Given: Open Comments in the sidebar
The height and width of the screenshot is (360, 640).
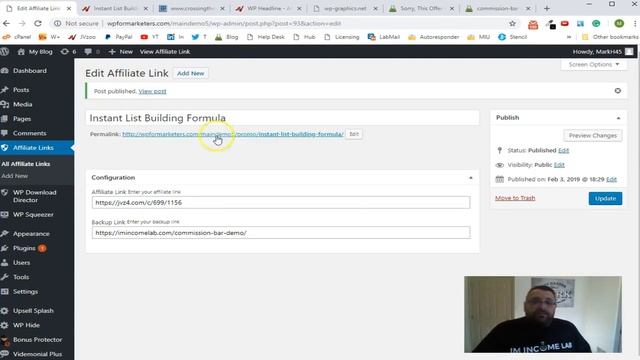Looking at the screenshot, I should click(29, 133).
